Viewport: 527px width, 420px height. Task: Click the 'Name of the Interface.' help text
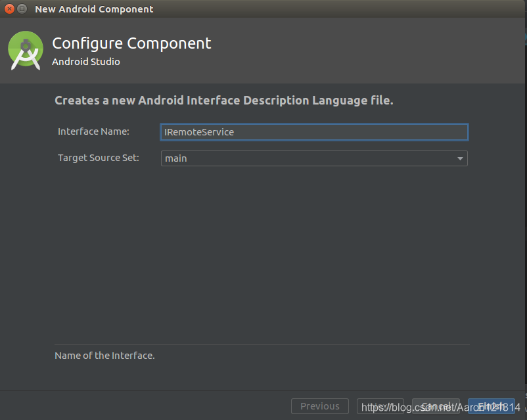(104, 356)
